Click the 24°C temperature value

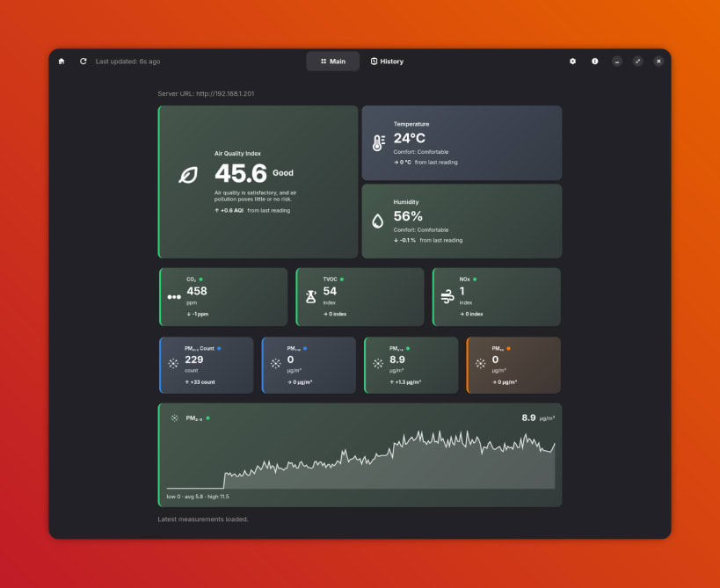tap(409, 138)
